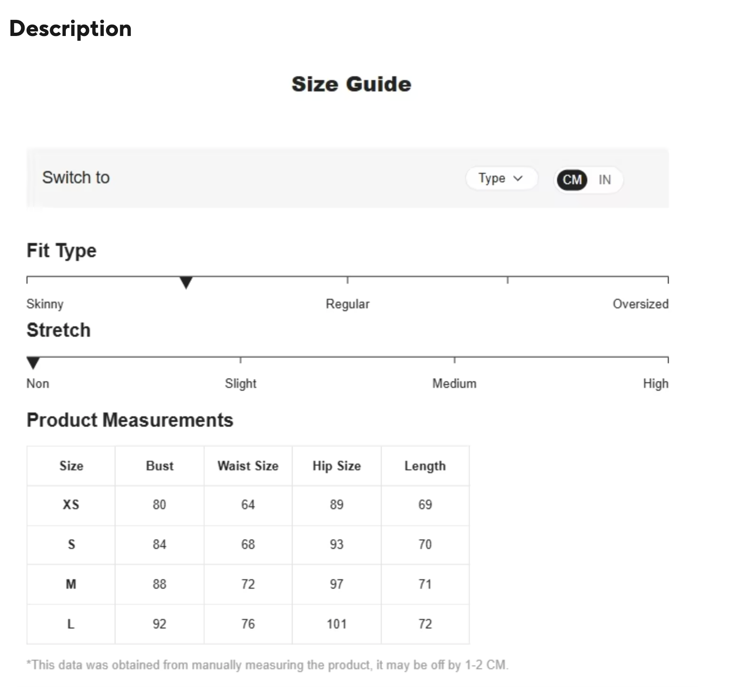Select the L size row
This screenshot has height=700, width=737.
tap(71, 624)
